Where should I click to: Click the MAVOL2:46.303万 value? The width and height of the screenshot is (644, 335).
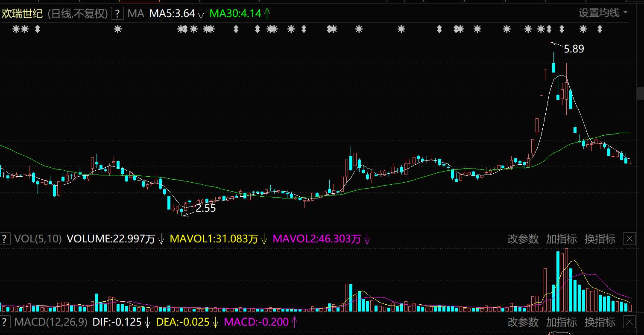pos(317,239)
